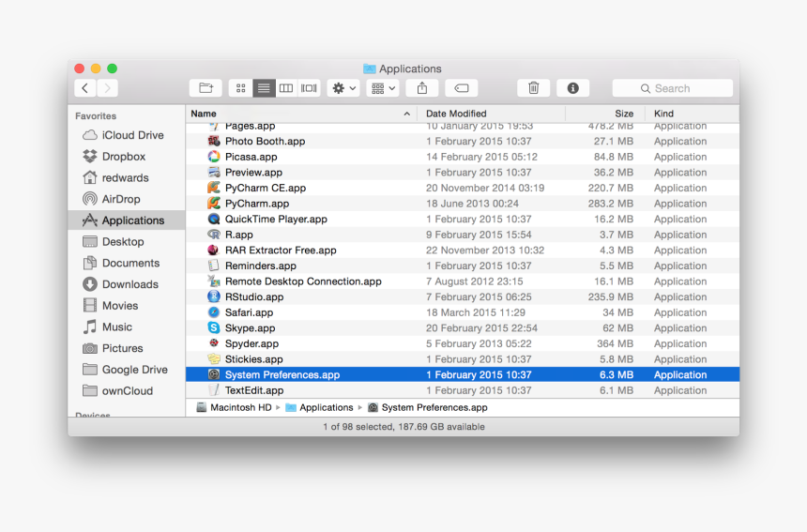Switch to list view
Screen dimensions: 807x532
click(x=264, y=88)
